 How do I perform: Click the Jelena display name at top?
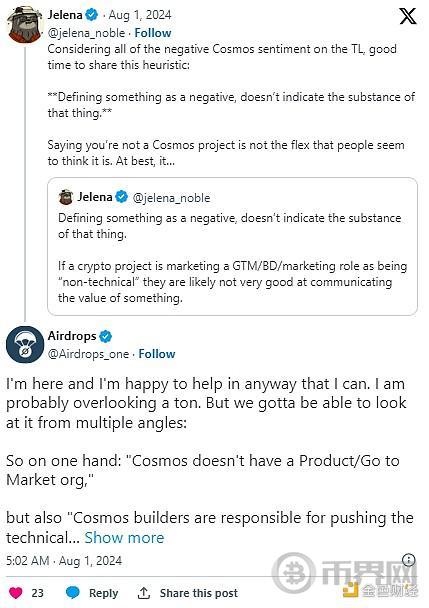(65, 15)
